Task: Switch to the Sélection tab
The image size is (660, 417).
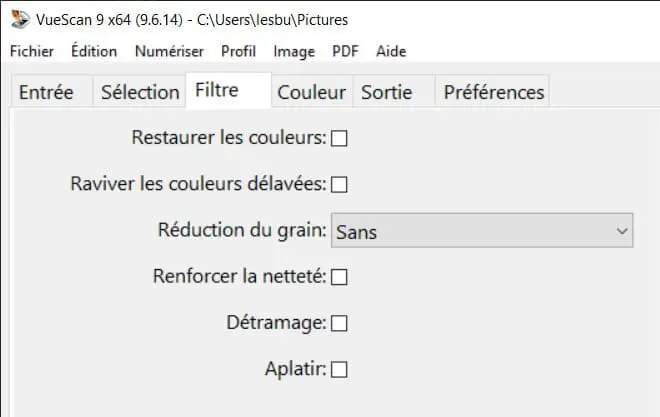Action: [x=139, y=91]
